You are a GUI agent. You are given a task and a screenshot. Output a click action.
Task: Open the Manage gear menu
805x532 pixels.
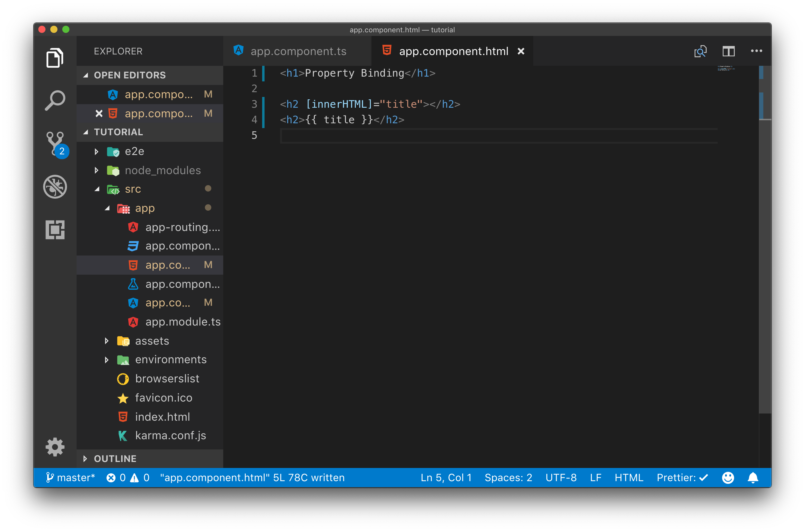[55, 447]
